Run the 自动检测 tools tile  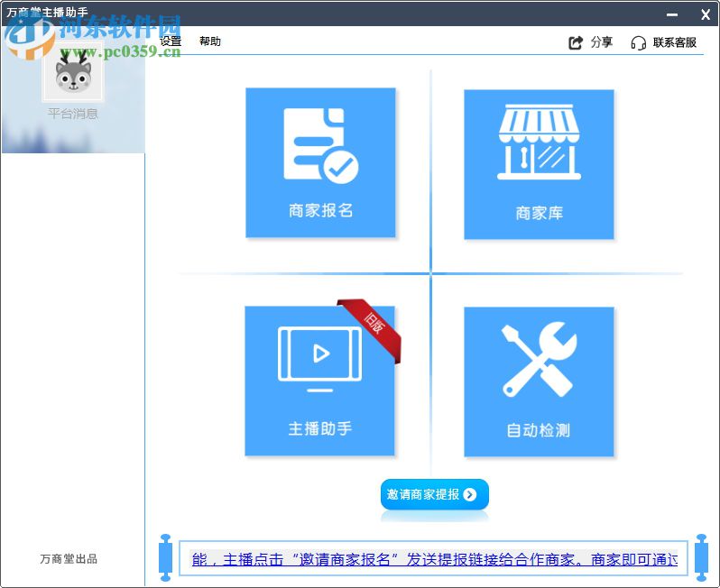tap(539, 381)
